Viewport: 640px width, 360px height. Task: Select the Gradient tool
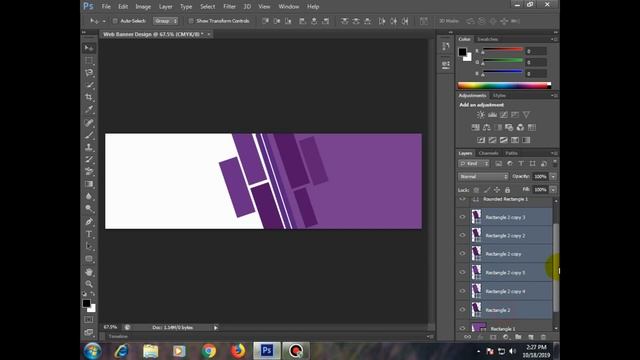coord(89,184)
